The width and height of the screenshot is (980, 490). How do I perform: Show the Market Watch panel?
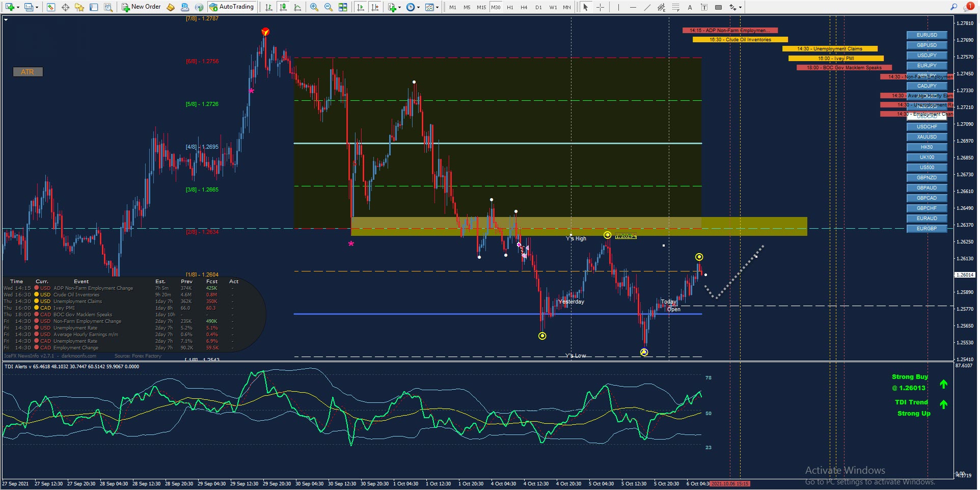(51, 7)
